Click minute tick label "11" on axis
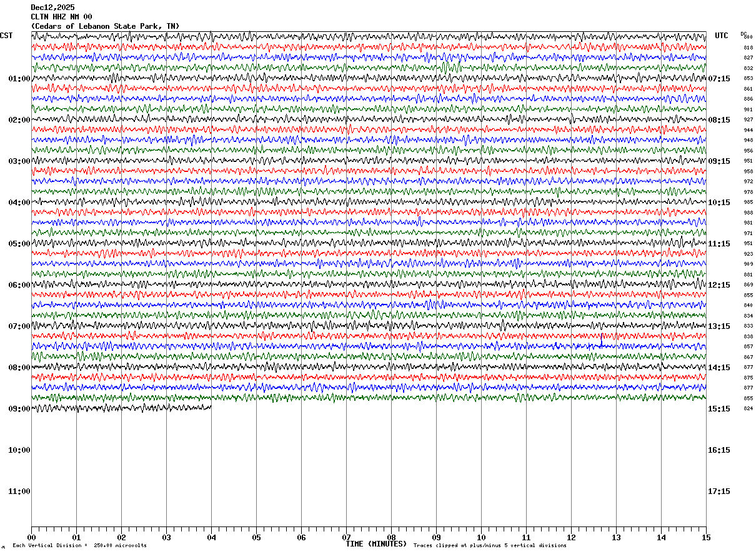 [x=526, y=538]
